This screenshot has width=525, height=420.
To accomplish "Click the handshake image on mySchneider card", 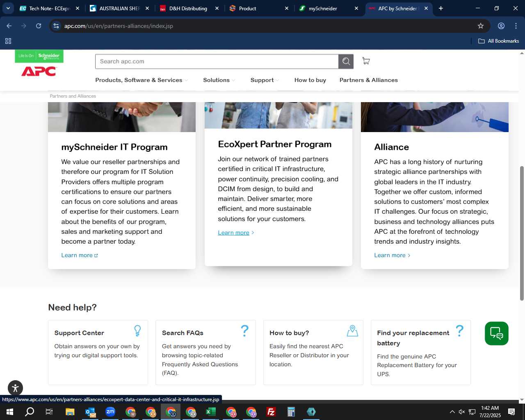I will coord(122,117).
